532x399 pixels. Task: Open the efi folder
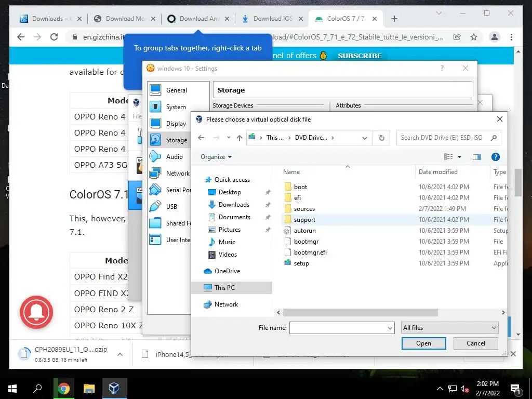point(297,198)
